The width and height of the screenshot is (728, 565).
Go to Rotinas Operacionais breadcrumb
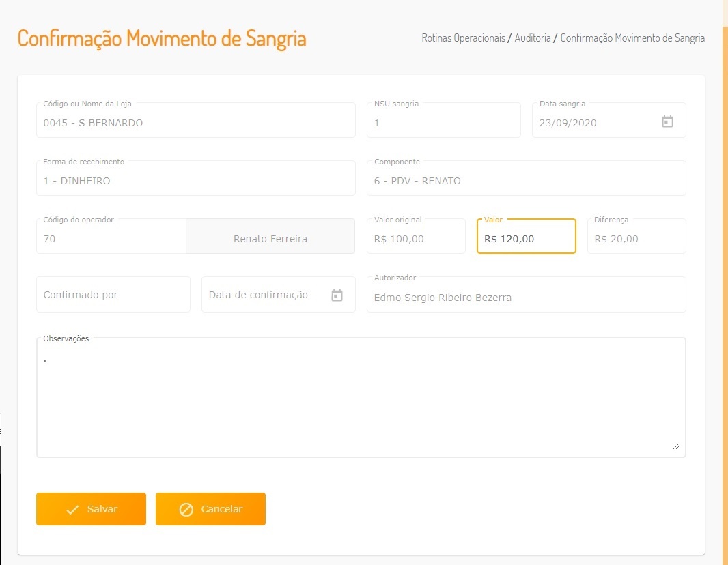pyautogui.click(x=463, y=38)
